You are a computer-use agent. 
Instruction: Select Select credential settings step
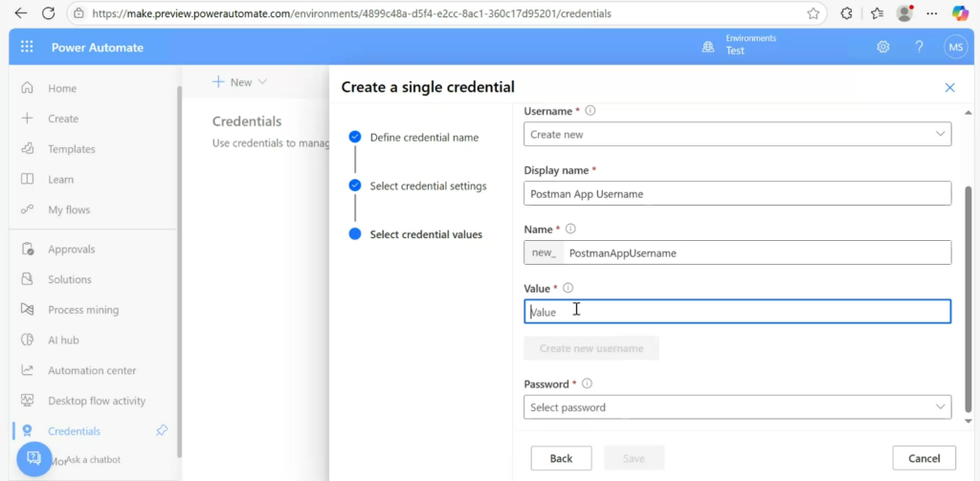coord(428,186)
